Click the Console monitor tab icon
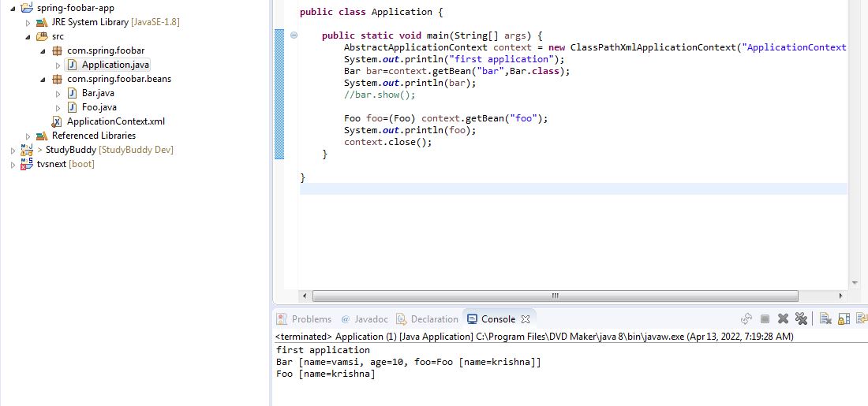This screenshot has width=868, height=406. coord(472,319)
